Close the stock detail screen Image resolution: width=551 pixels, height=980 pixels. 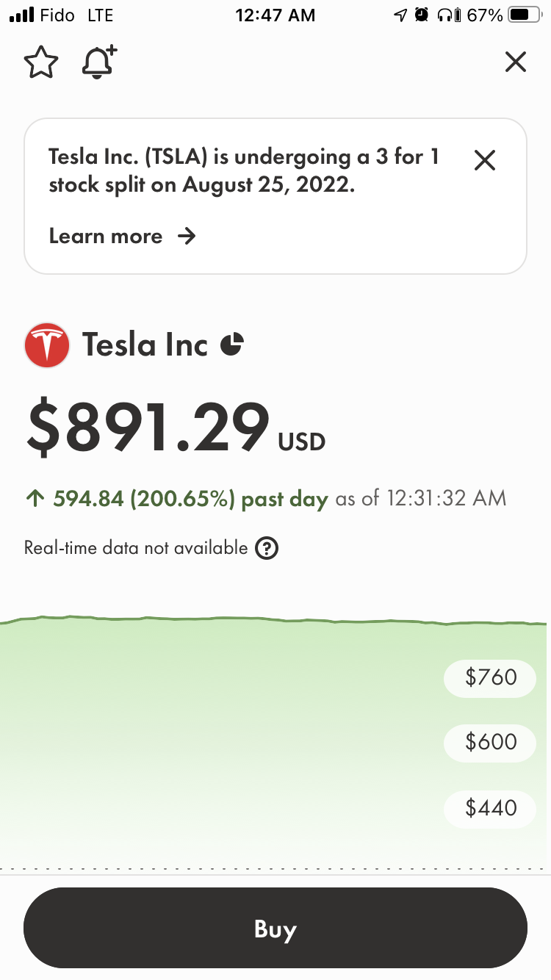coord(516,62)
